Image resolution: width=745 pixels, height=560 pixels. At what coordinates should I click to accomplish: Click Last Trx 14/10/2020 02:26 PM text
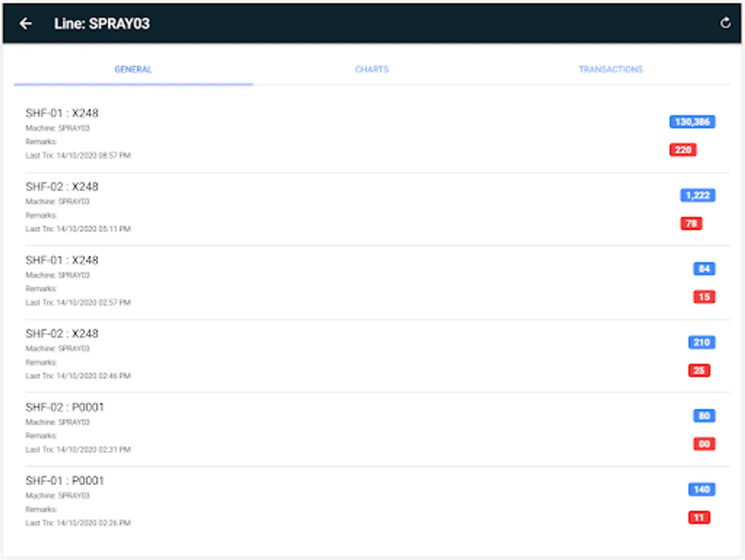[78, 523]
